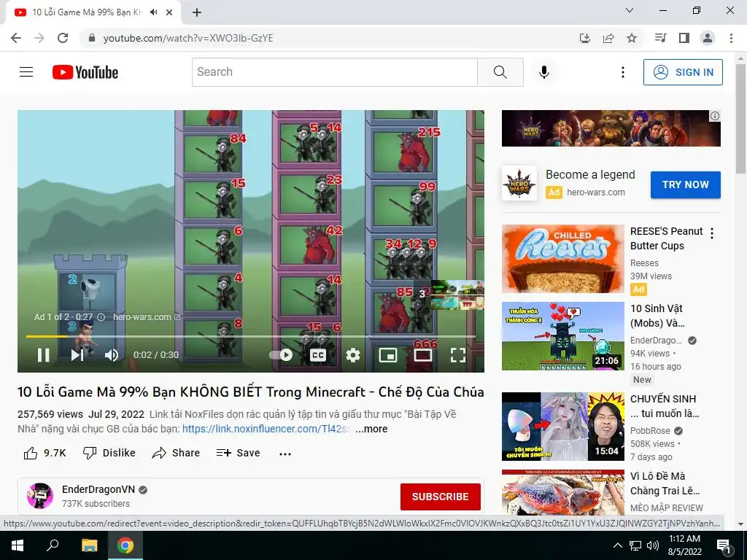Mute tab via speaker icon on tab

(x=153, y=12)
